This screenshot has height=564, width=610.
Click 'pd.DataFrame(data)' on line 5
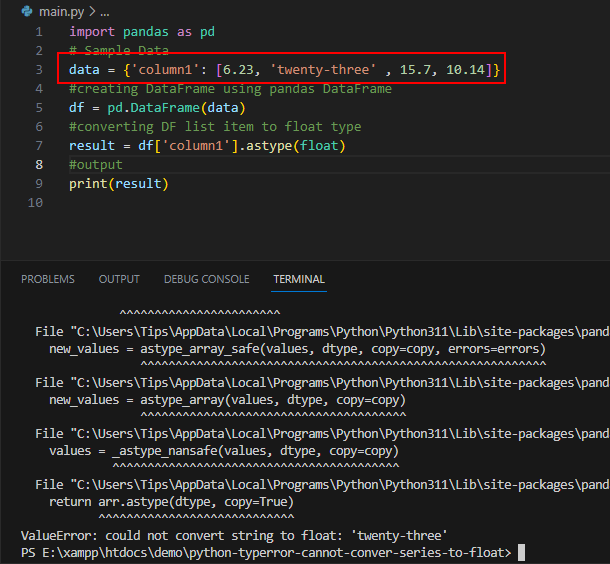[177, 108]
